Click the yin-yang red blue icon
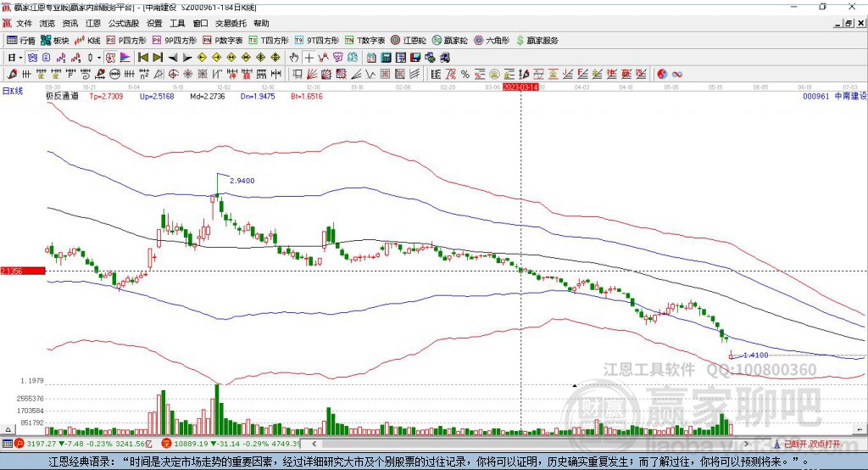The height and width of the screenshot is (470, 868). (661, 74)
